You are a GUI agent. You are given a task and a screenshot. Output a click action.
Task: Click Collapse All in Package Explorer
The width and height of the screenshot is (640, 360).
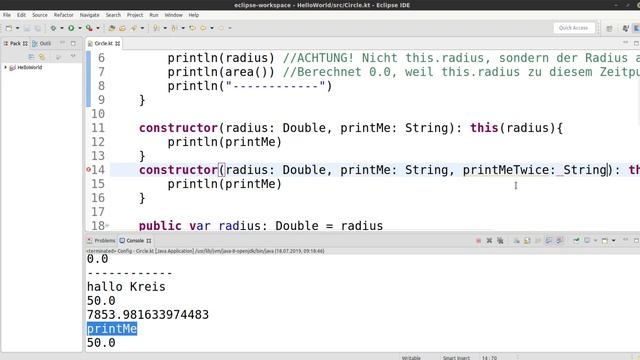pyautogui.click(x=31, y=57)
